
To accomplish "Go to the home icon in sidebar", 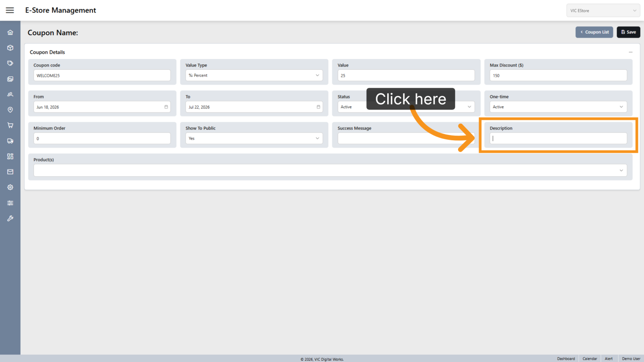I will click(10, 33).
